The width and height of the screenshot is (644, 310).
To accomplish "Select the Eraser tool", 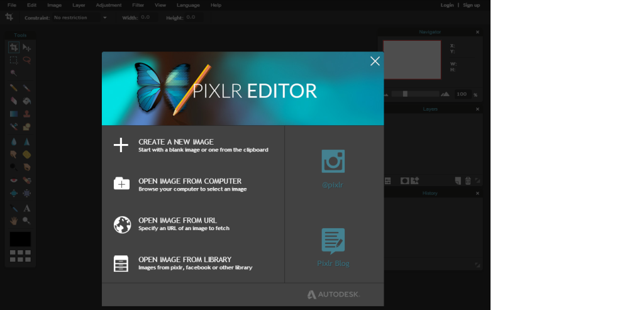I will point(14,101).
